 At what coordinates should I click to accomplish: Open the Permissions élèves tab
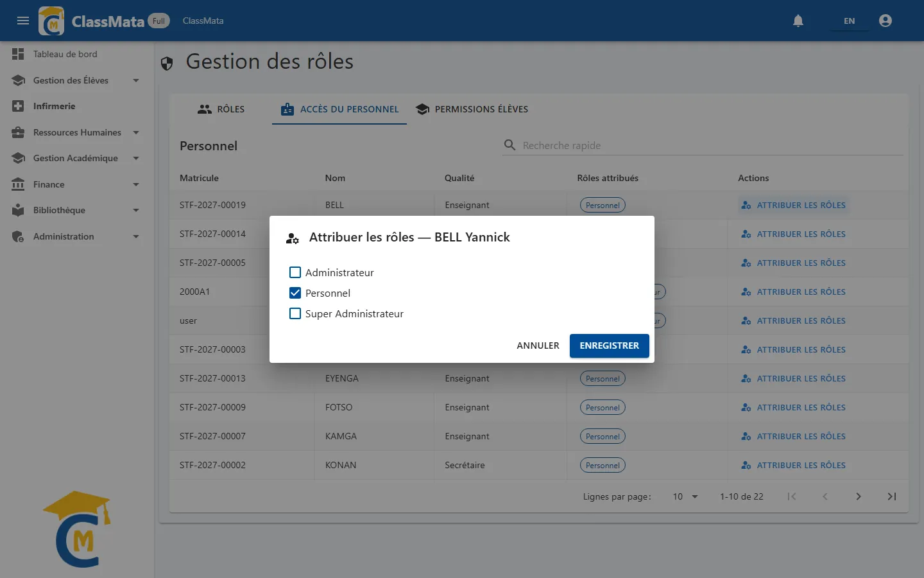472,109
